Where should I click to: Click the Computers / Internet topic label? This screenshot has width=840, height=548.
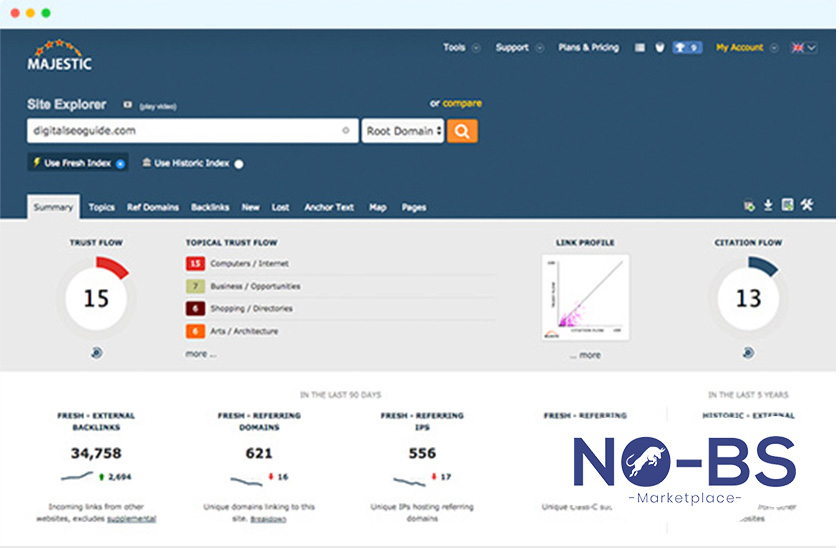[249, 264]
